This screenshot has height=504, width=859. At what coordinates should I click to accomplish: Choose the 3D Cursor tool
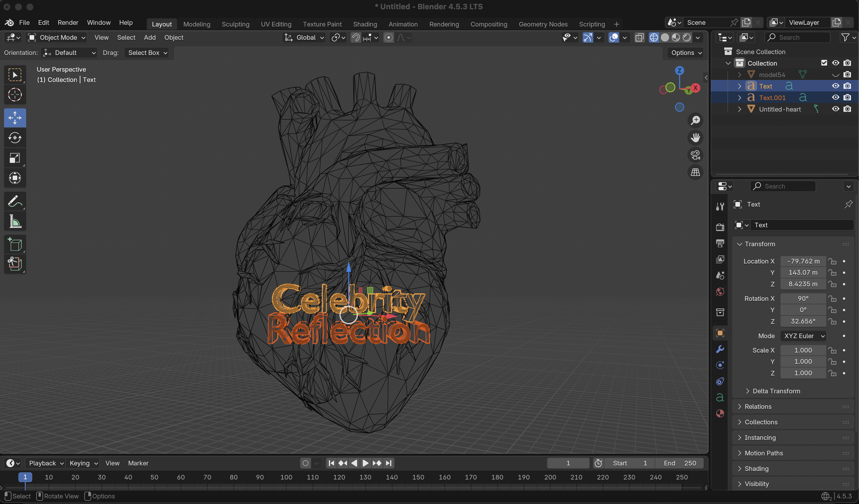pos(15,95)
